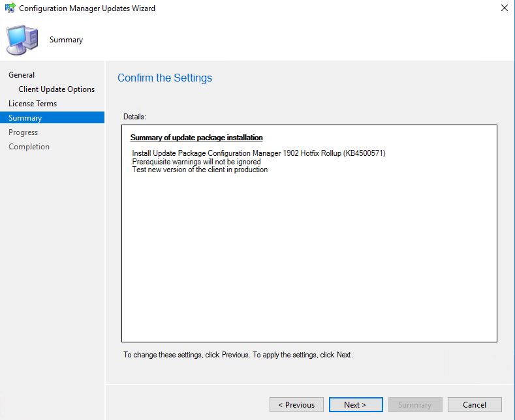Click the computer icon in header
This screenshot has width=515, height=420.
tap(22, 40)
